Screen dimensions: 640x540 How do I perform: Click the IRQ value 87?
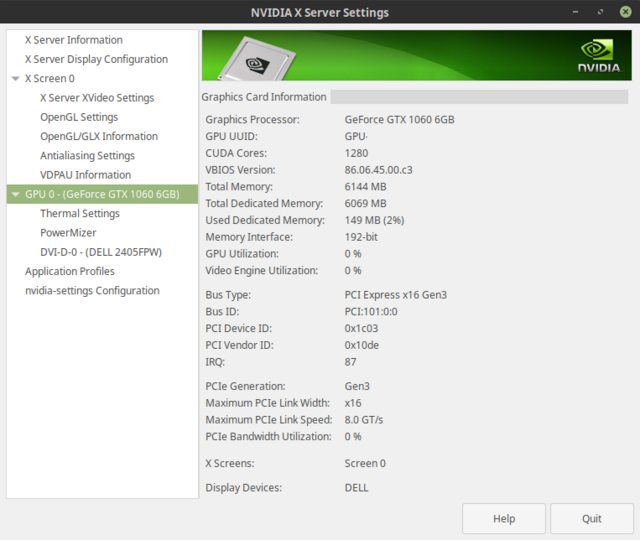click(350, 362)
